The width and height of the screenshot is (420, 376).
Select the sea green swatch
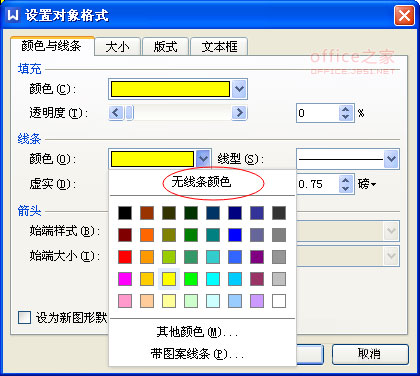coord(191,257)
